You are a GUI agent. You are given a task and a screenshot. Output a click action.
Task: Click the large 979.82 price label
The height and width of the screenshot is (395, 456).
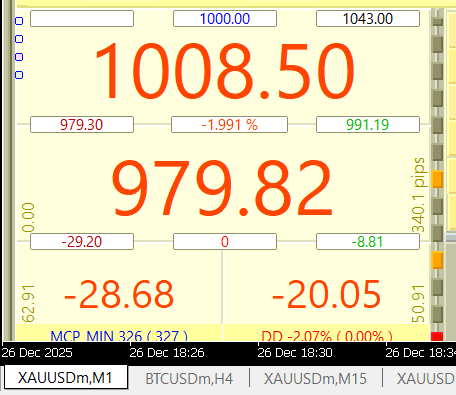[222, 188]
